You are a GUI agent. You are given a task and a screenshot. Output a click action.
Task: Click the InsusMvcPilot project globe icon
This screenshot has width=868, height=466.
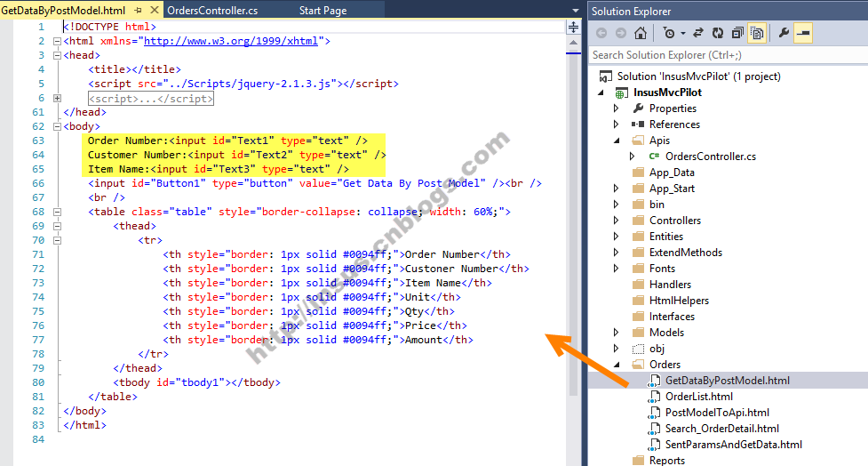pos(622,93)
